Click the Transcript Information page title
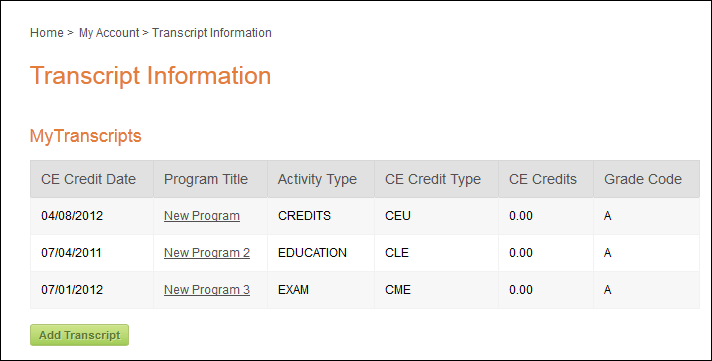The height and width of the screenshot is (361, 712). pos(150,76)
